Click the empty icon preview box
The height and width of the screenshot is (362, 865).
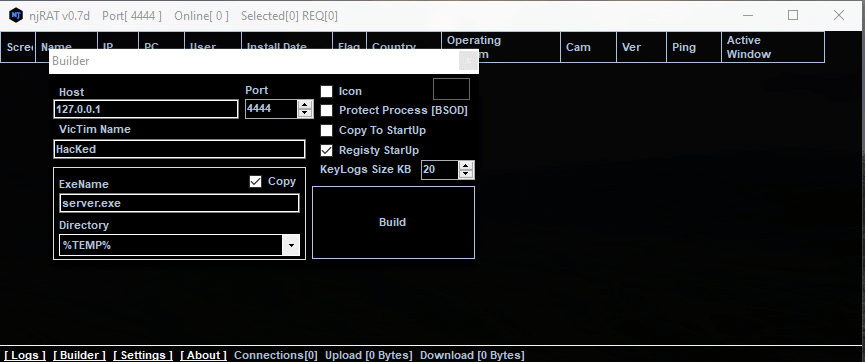pyautogui.click(x=451, y=89)
